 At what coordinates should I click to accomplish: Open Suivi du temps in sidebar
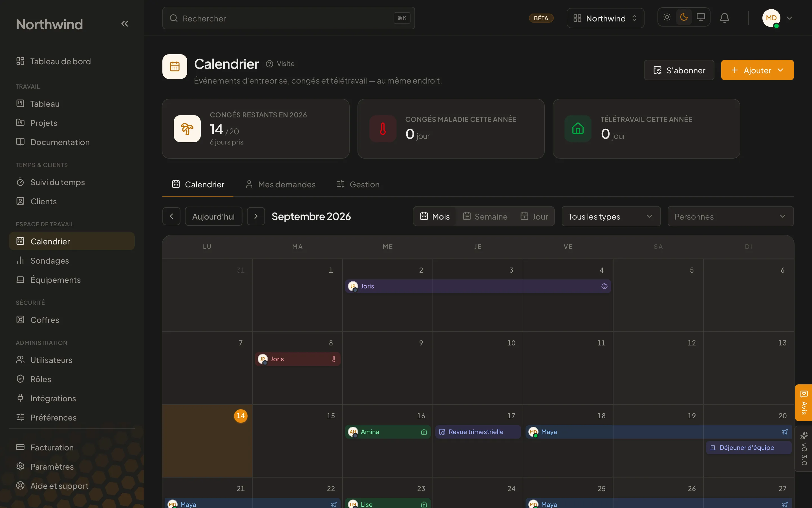tap(72, 182)
